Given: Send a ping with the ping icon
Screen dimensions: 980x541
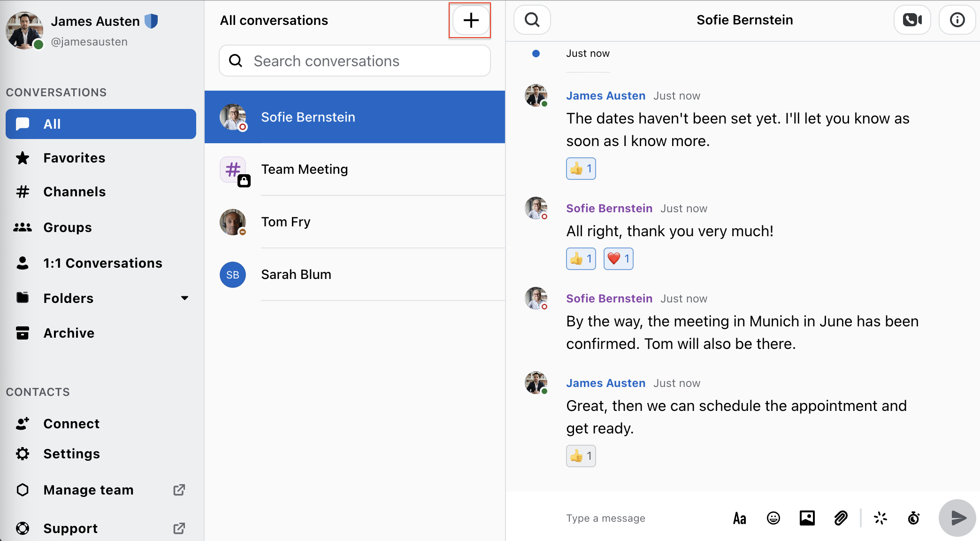Looking at the screenshot, I should click(x=880, y=518).
